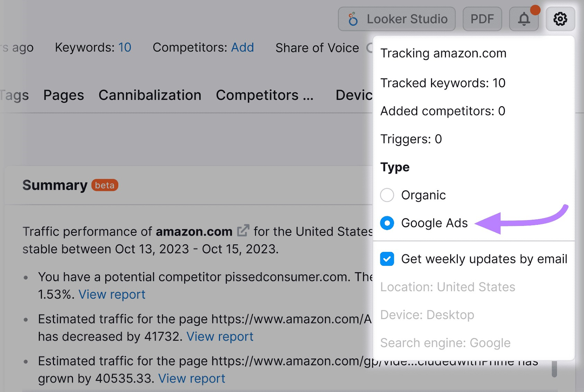
Task: Click the red notification dot on the bell
Action: click(x=535, y=10)
